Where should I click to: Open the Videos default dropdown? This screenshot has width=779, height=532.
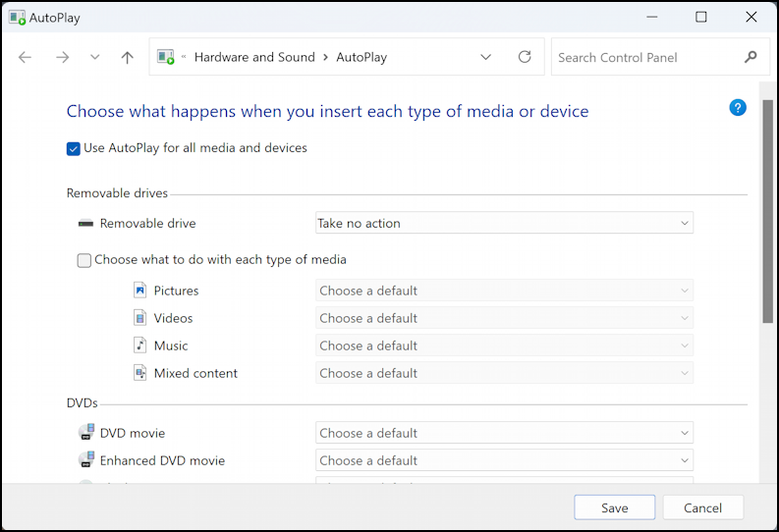(504, 318)
